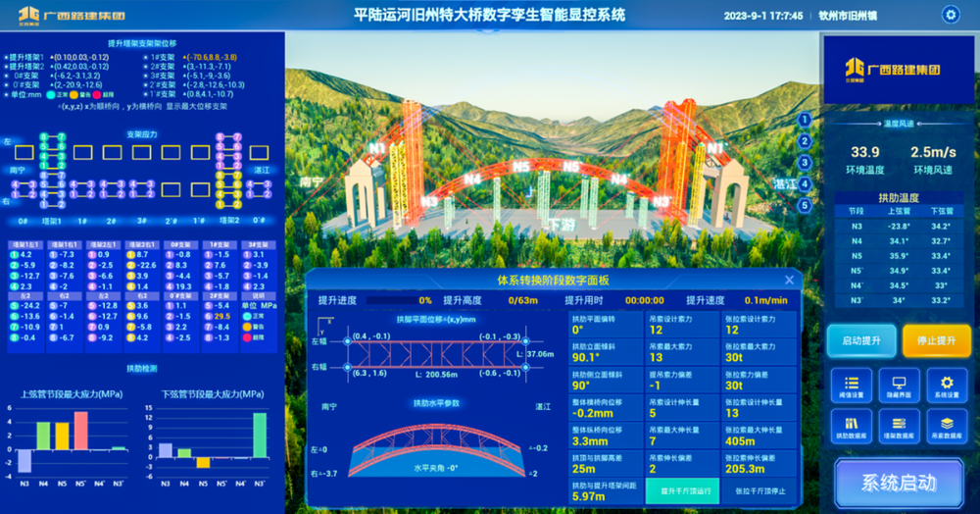
Task: Click 拱肋立面倾斜 value 90.1°
Action: [586, 358]
